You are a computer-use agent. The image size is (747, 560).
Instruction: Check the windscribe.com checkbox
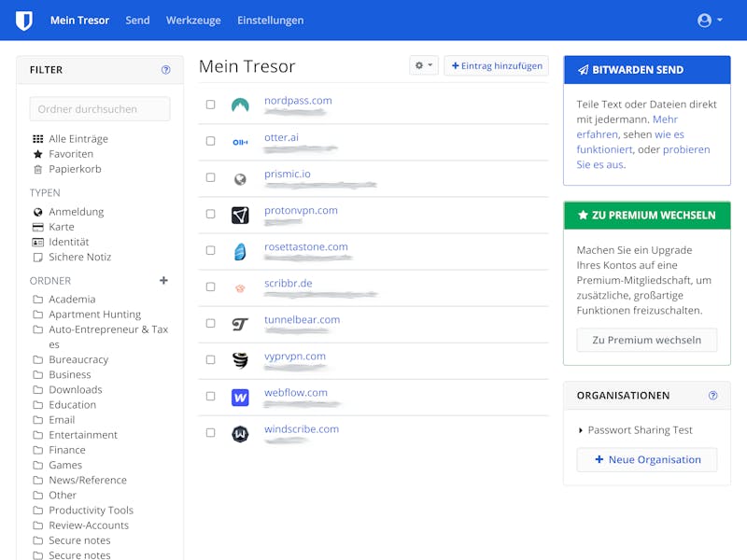pyautogui.click(x=210, y=432)
